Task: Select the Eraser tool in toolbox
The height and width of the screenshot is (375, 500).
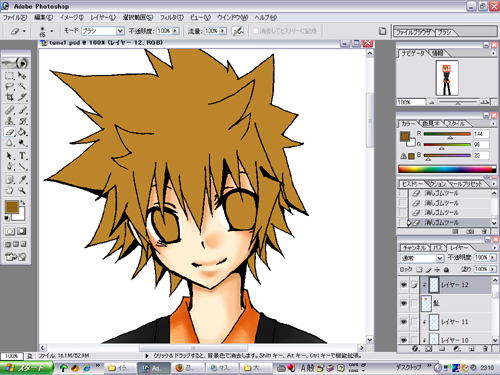Action: [9, 132]
